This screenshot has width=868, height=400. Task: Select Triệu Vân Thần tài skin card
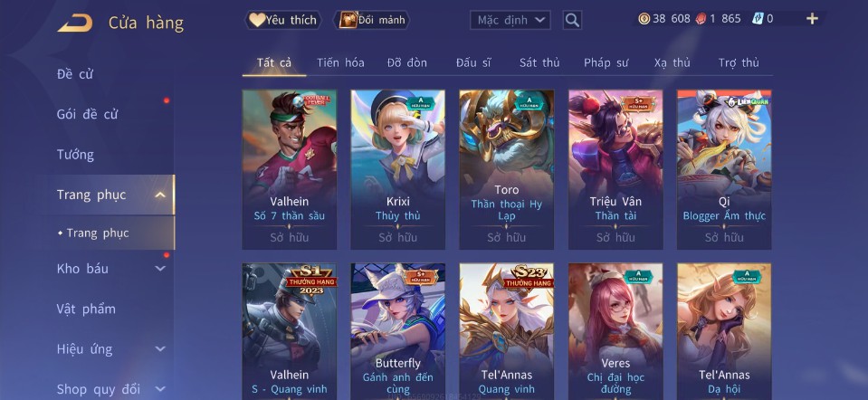(x=615, y=169)
